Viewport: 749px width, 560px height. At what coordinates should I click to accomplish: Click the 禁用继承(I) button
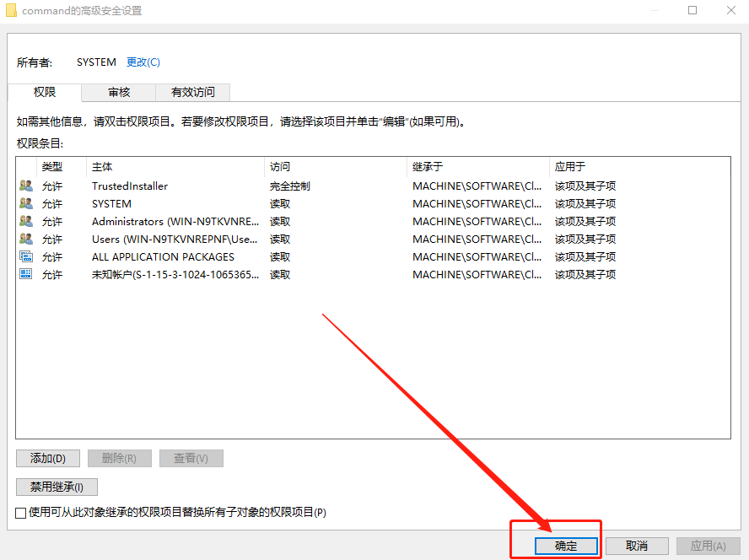(56, 487)
